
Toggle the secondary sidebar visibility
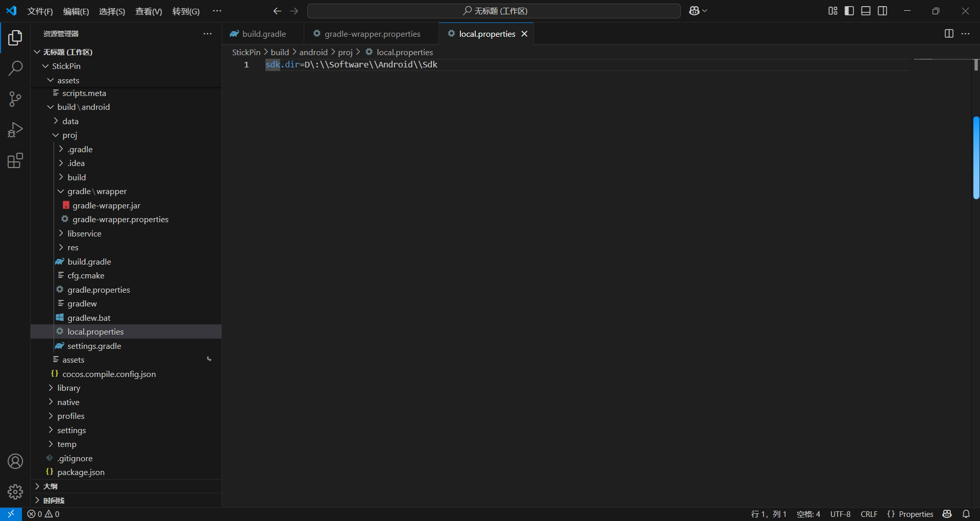click(883, 10)
